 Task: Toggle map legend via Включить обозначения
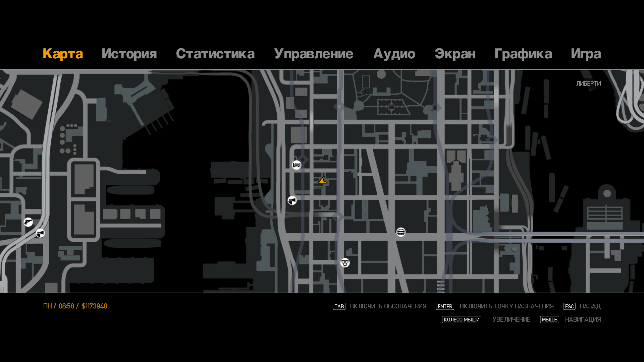[388, 306]
